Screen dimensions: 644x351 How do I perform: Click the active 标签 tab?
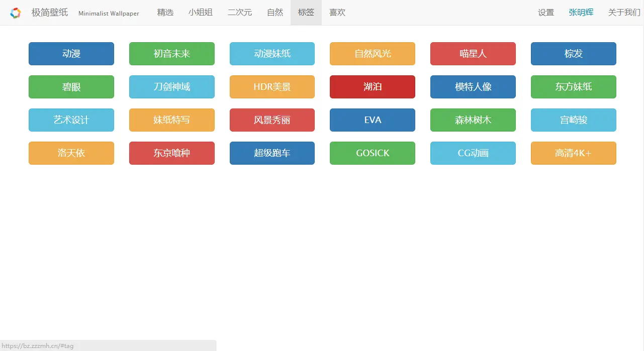pos(306,13)
